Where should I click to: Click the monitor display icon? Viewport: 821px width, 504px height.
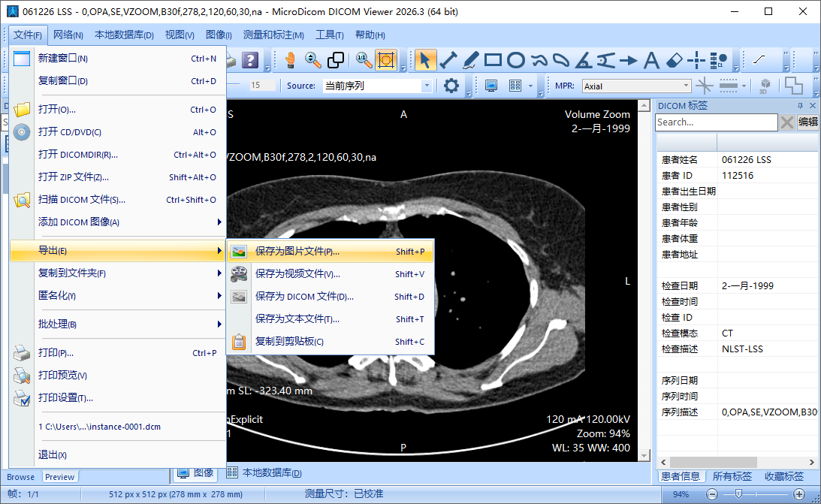[491, 86]
